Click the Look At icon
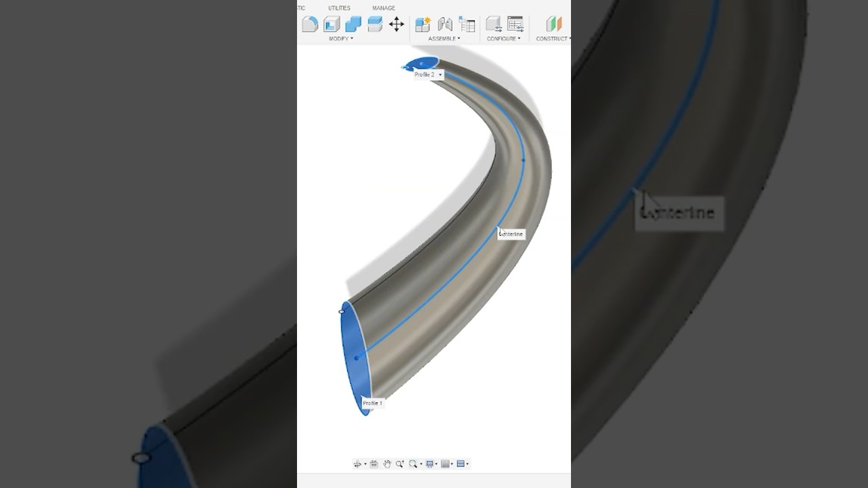The image size is (868, 488). pyautogui.click(x=374, y=464)
